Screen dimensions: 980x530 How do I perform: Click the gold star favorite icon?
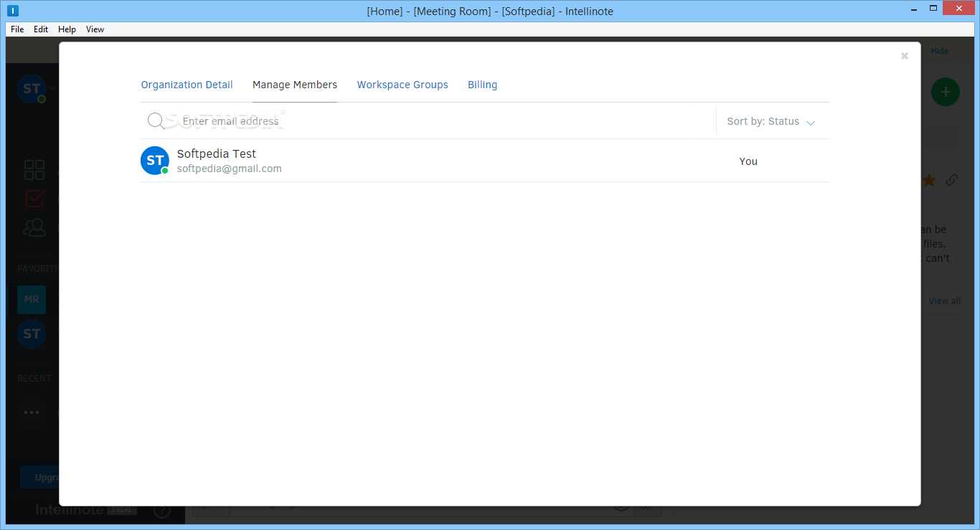tap(928, 180)
